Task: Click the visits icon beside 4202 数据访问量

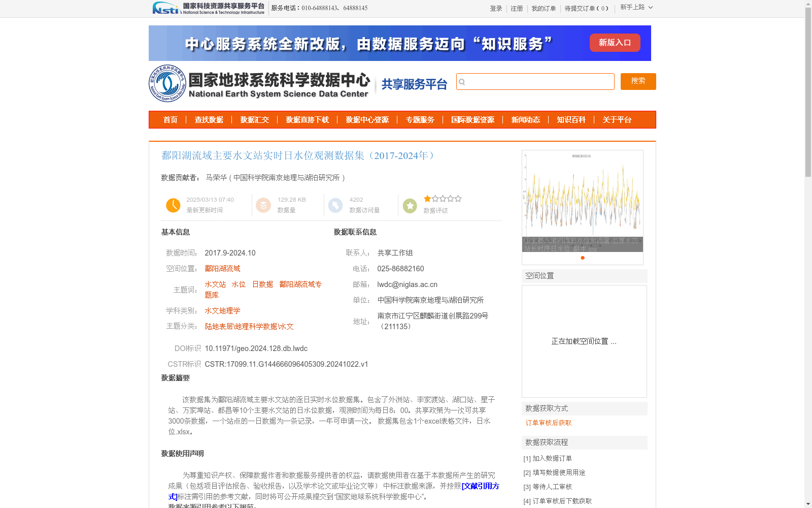Action: (336, 205)
